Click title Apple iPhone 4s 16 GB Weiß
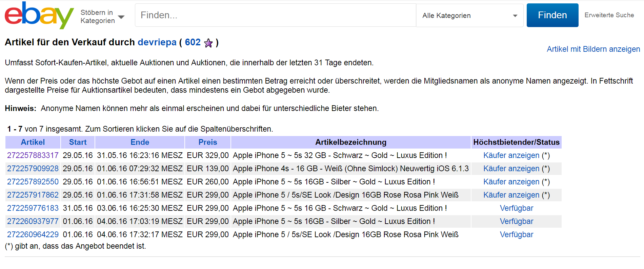This screenshot has width=644, height=269. tap(351, 169)
